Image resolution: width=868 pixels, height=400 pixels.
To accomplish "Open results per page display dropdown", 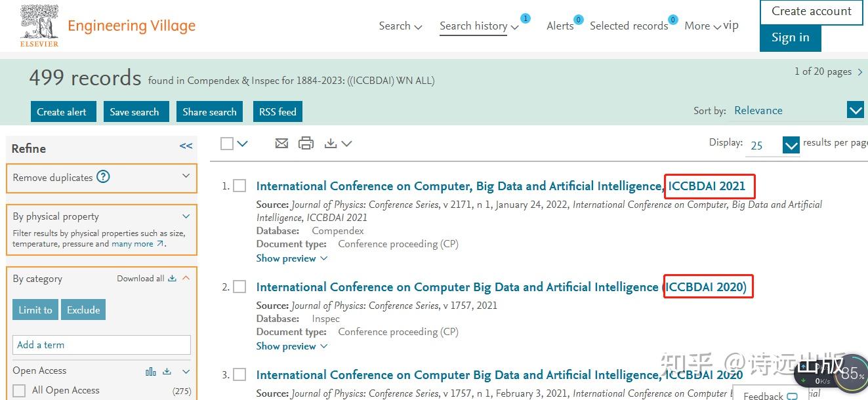I will click(x=791, y=145).
